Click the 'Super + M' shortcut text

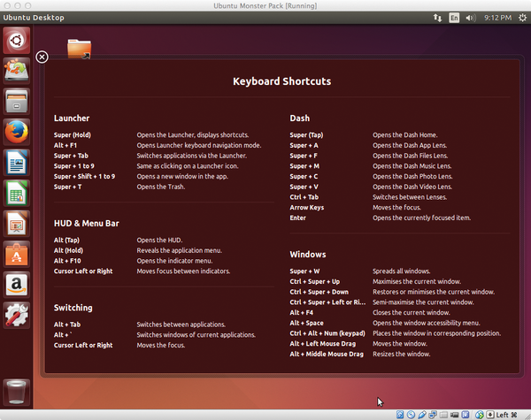[x=304, y=166]
